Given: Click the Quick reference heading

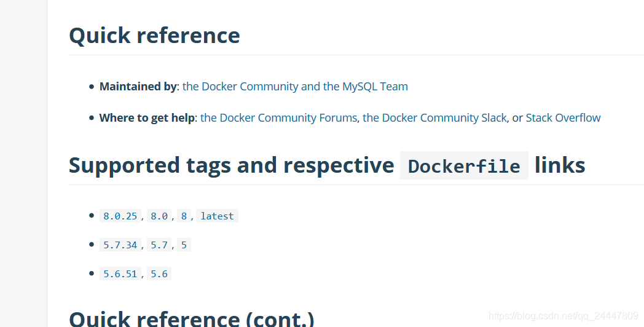Looking at the screenshot, I should (x=154, y=35).
